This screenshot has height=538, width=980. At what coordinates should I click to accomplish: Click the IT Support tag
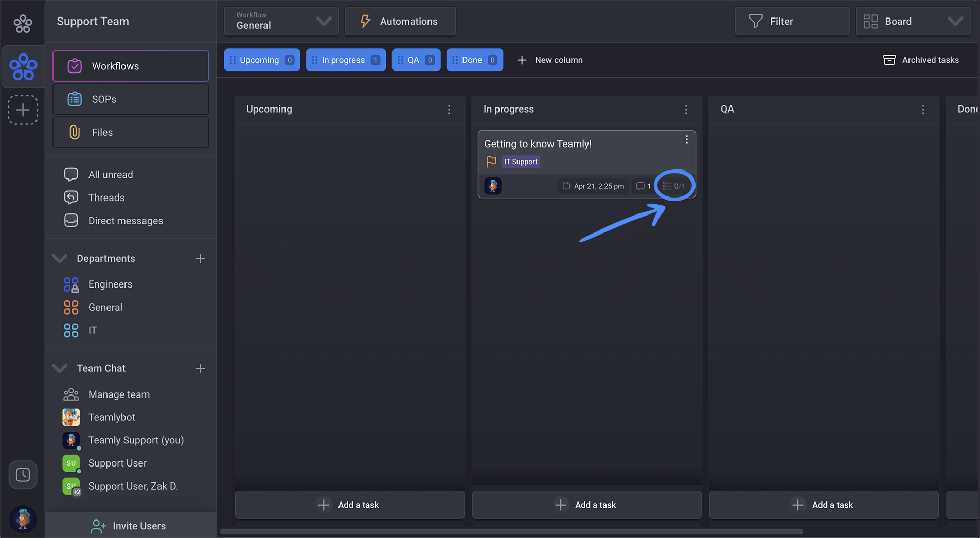click(521, 162)
